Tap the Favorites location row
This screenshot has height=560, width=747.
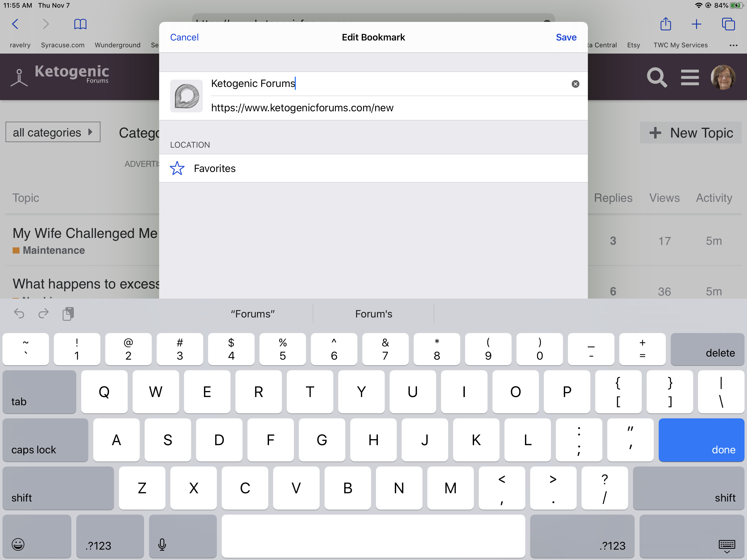(x=373, y=168)
